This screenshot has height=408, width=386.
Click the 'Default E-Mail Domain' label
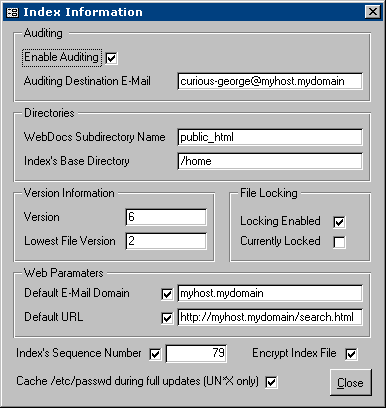[x=77, y=293]
